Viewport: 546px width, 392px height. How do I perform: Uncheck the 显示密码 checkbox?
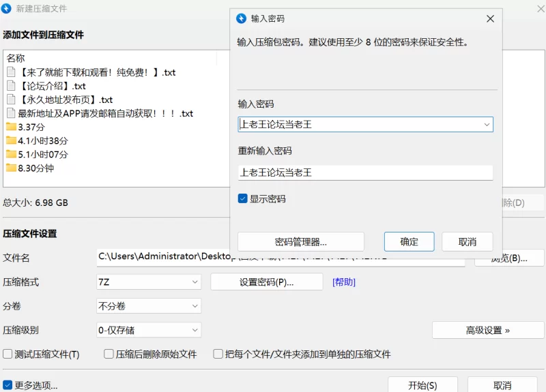tap(242, 199)
